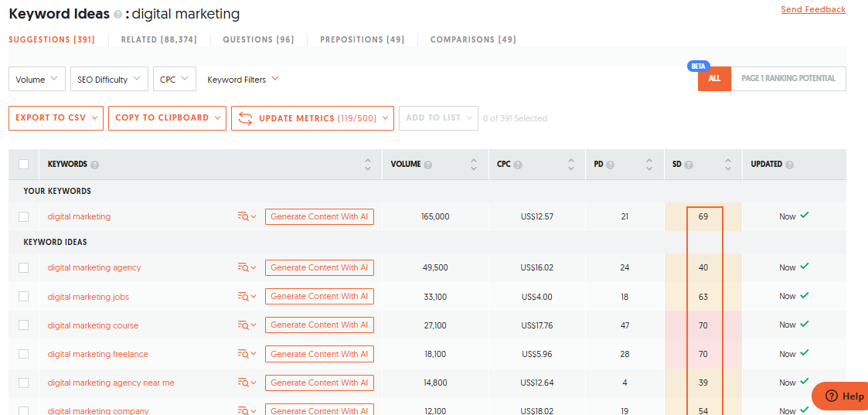
Task: Click the info icon next to Updated header
Action: pyautogui.click(x=790, y=165)
